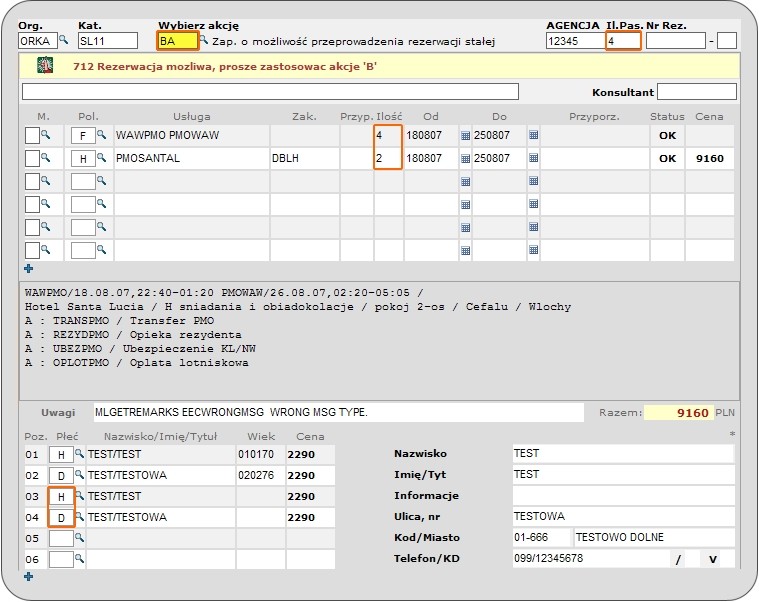The height and width of the screenshot is (602, 759).
Task: Open gender lookup for passenger 03
Action: (80, 496)
